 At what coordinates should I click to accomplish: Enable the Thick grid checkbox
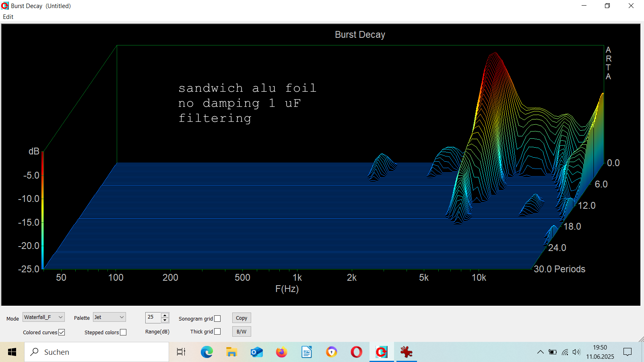pos(217,331)
